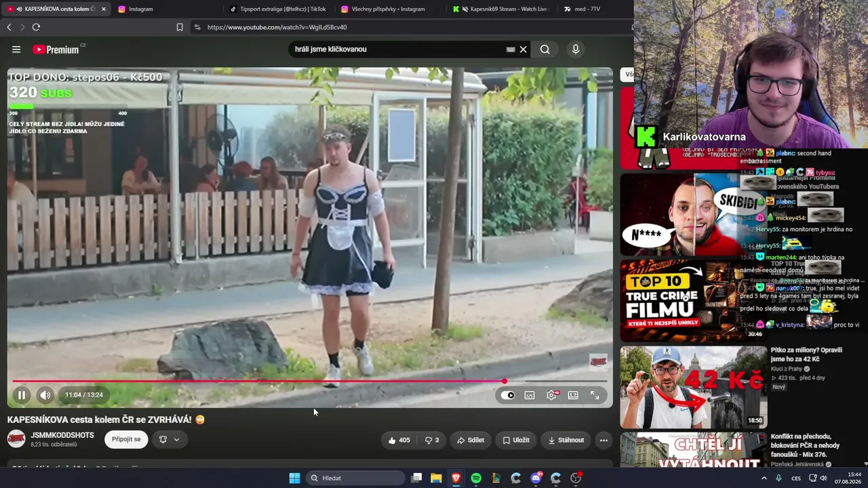The image size is (868, 488).
Task: Open the three-dot more actions menu
Action: click(x=604, y=440)
